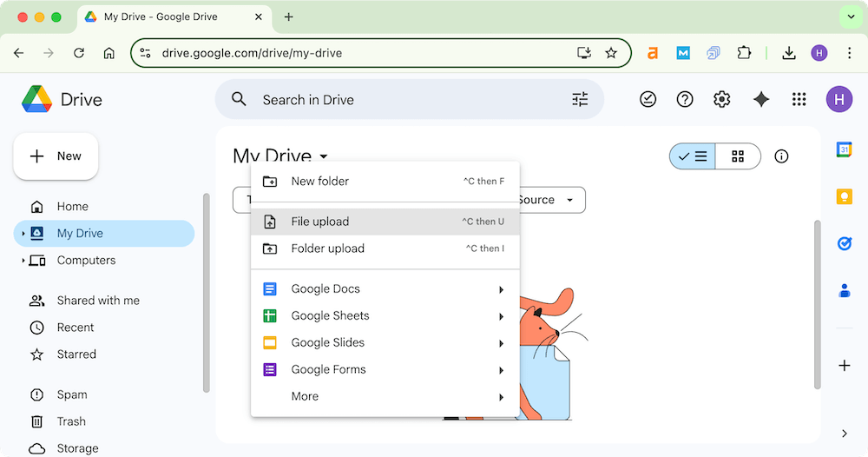The width and height of the screenshot is (868, 457).
Task: Open the offline ready status icon
Action: pyautogui.click(x=648, y=100)
